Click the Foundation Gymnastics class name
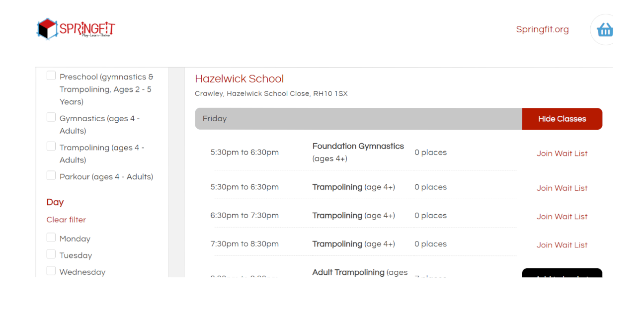This screenshot has height=322, width=644. point(358,146)
